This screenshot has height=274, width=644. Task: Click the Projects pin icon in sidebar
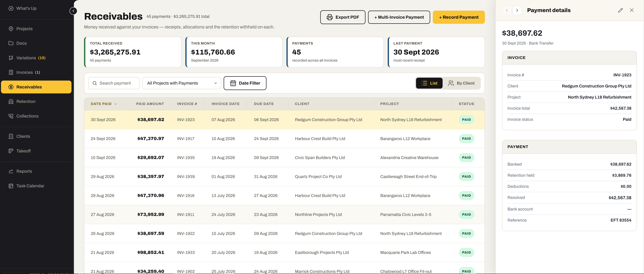pyautogui.click(x=11, y=29)
